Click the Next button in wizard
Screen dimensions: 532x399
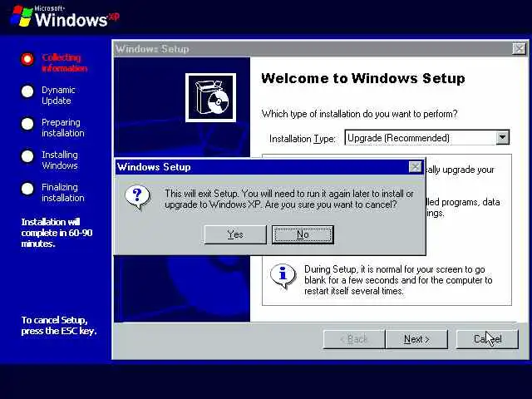(416, 339)
